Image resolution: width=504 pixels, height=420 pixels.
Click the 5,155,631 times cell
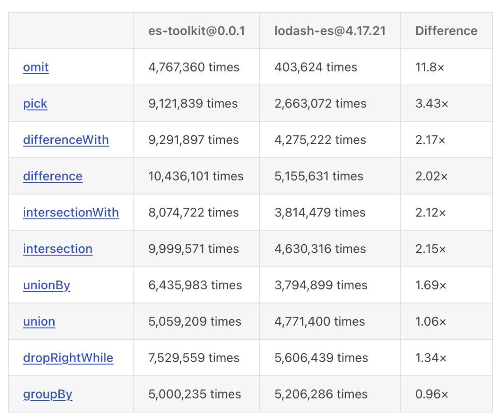(x=330, y=176)
